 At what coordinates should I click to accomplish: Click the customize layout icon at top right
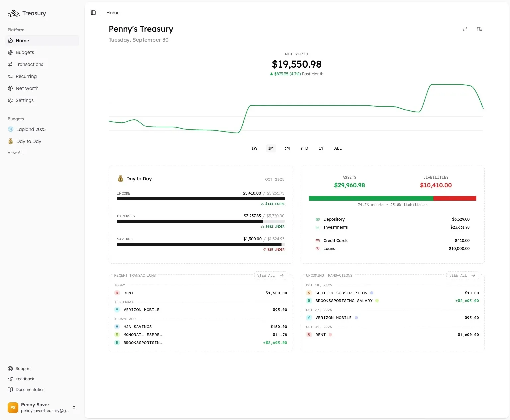click(479, 29)
